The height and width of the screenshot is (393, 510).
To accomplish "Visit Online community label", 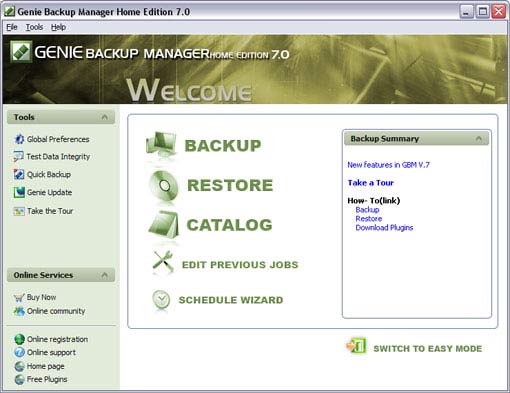I will pyautogui.click(x=56, y=311).
